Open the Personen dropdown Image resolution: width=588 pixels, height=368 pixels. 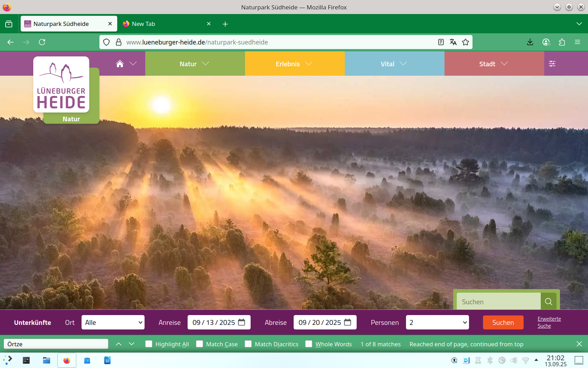(437, 322)
